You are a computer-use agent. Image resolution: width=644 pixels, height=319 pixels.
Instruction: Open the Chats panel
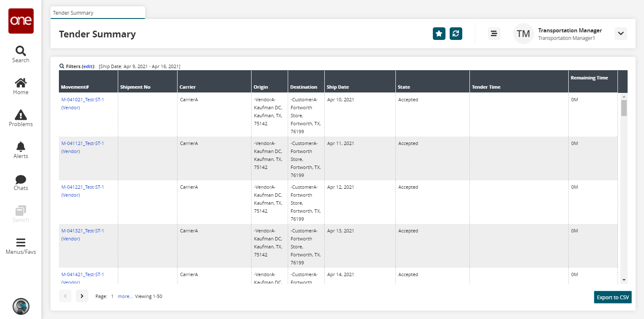coord(21,182)
